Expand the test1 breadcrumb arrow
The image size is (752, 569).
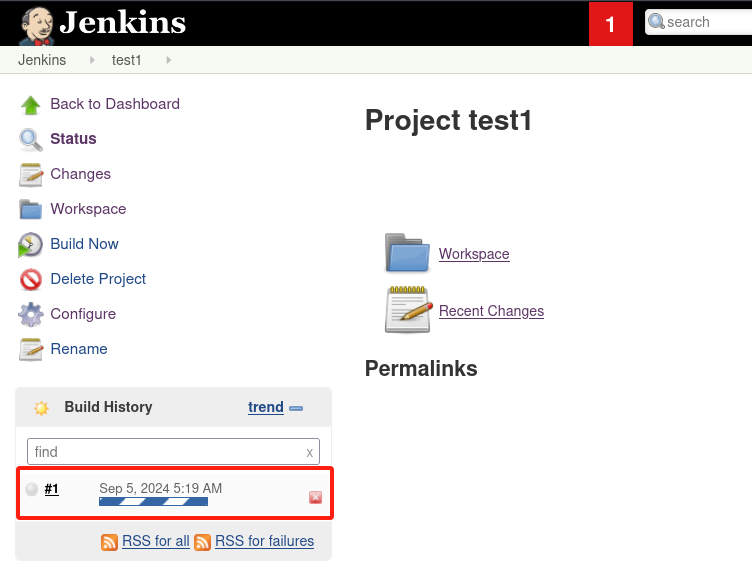pyautogui.click(x=168, y=60)
